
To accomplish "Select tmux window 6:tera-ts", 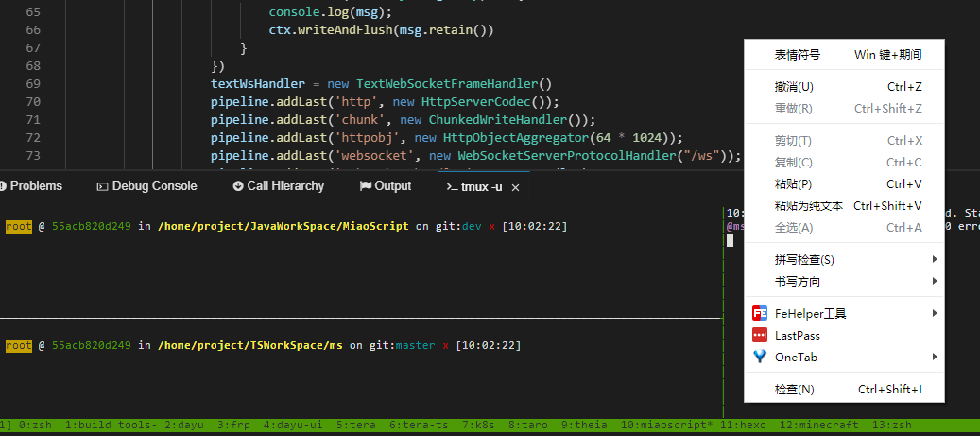I will click(419, 425).
